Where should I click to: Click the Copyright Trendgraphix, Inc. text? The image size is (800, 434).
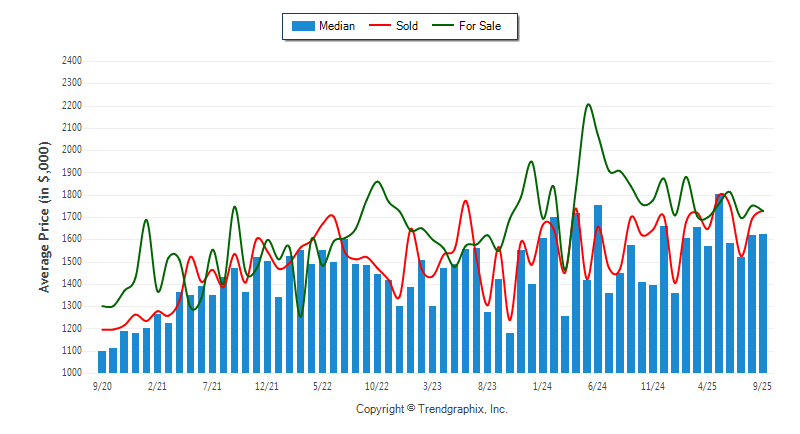(432, 409)
